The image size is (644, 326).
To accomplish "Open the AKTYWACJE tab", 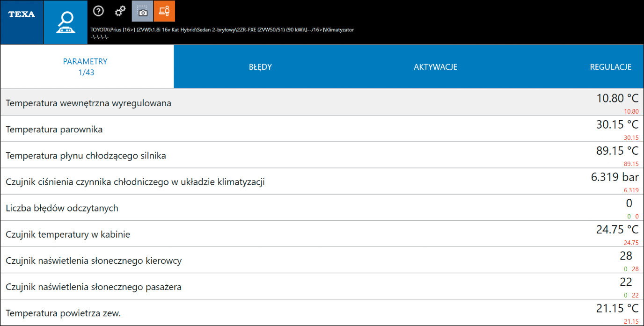I will pyautogui.click(x=435, y=67).
